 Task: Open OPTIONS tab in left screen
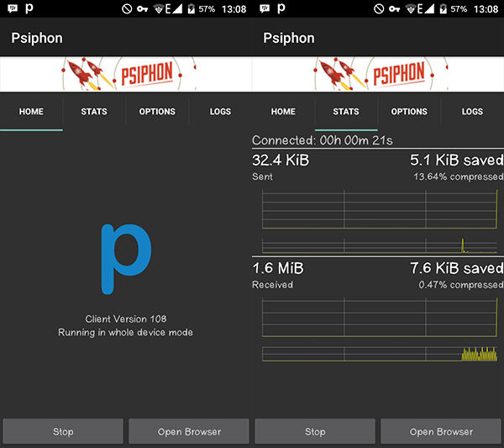157,112
